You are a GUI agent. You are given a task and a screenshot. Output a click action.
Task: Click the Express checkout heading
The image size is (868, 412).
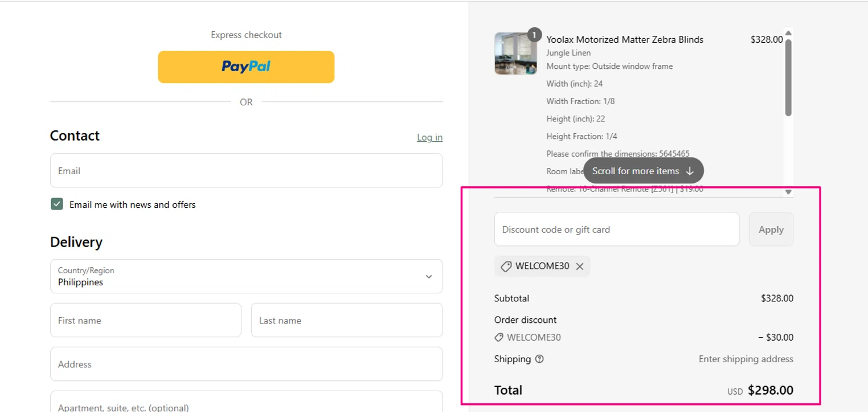246,35
